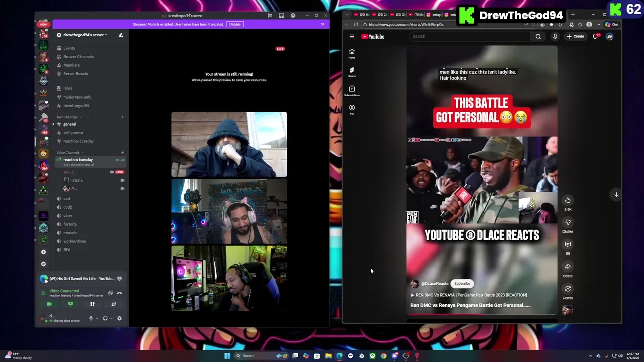This screenshot has width=644, height=362.
Task: Open headphone output options arrow
Action: (111, 318)
